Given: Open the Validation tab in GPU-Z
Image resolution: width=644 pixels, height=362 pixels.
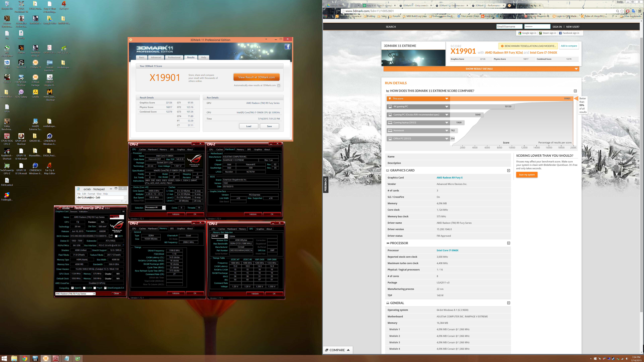Looking at the screenshot, I should coord(83,212).
